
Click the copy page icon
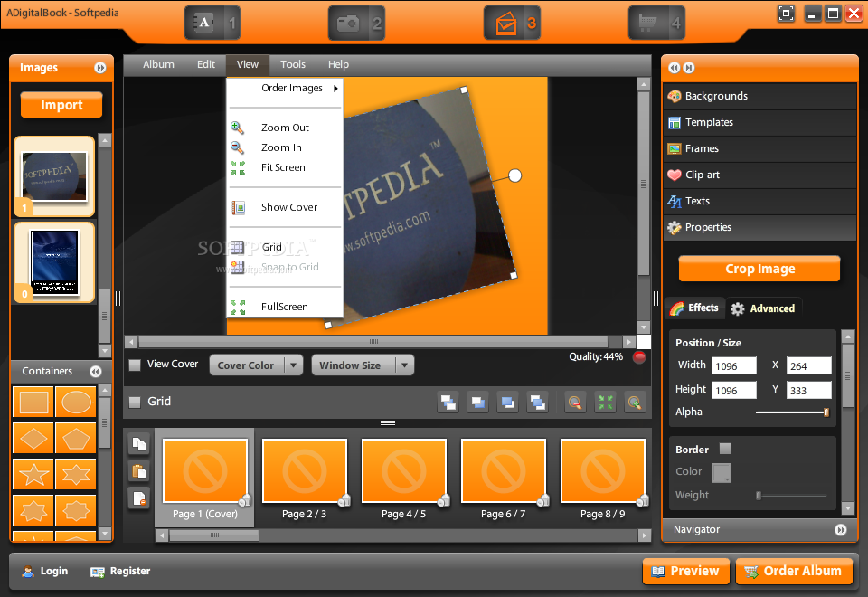[139, 443]
